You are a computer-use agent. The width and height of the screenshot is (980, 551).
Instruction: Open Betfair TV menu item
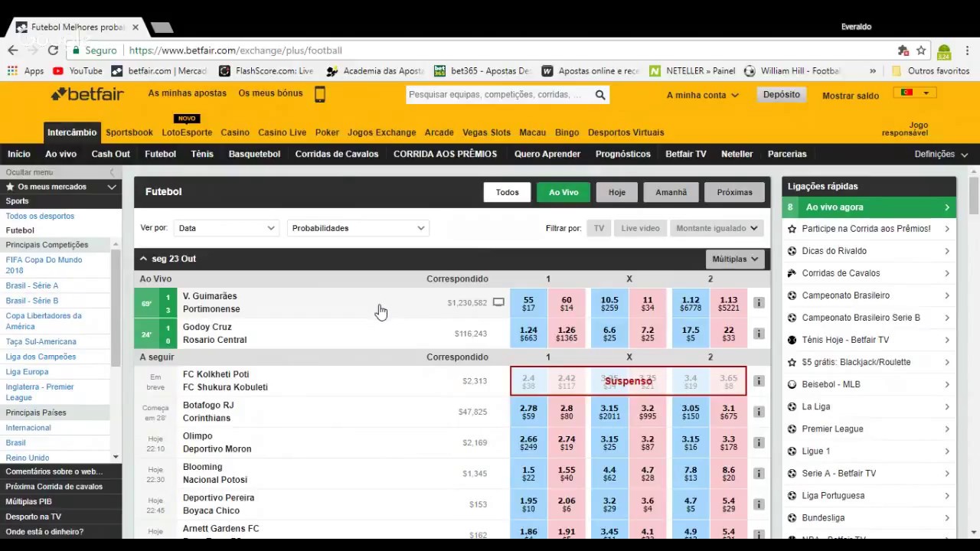[686, 154]
